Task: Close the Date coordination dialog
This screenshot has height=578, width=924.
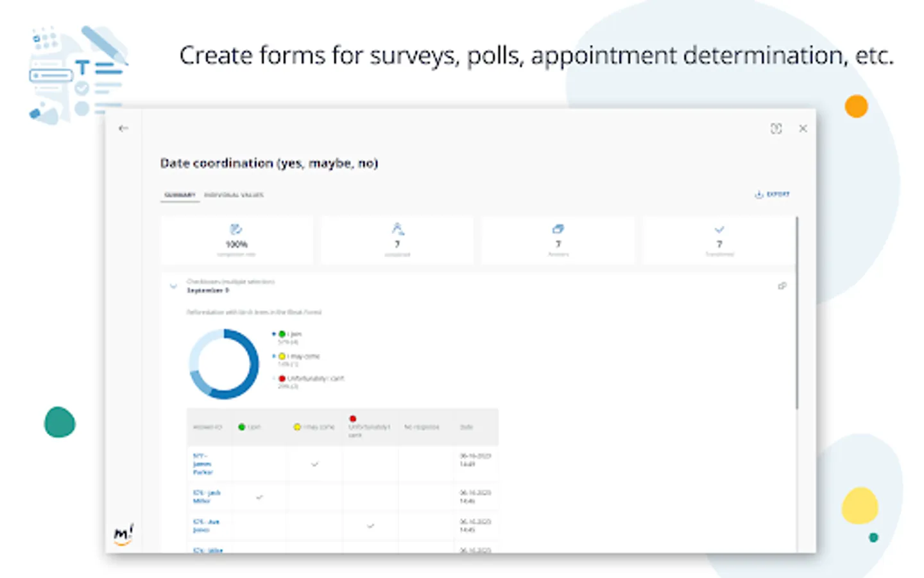Action: (803, 128)
